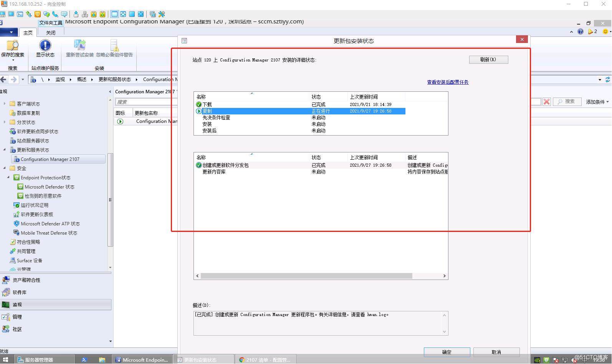
Task: Switch to 管理 workspace
Action: 56,317
